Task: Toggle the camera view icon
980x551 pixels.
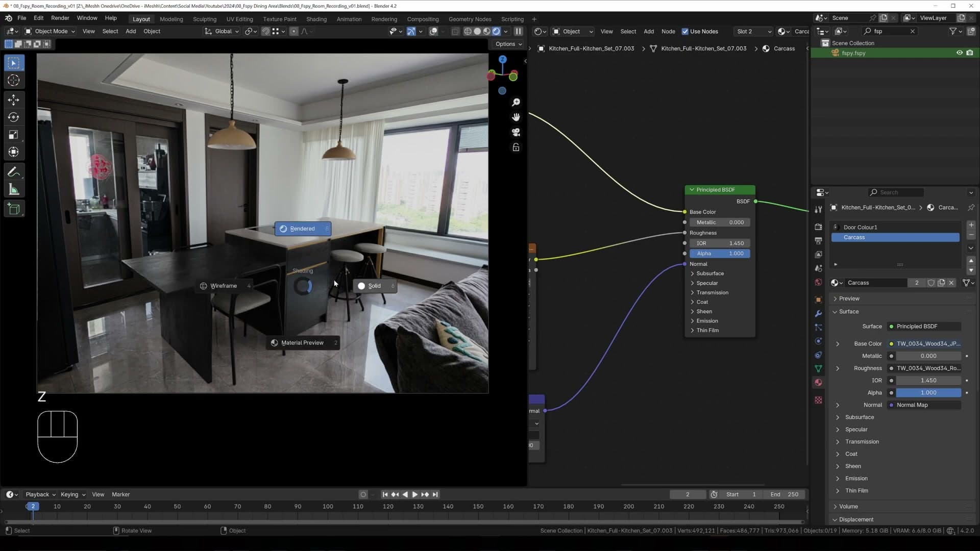Action: 516,132
